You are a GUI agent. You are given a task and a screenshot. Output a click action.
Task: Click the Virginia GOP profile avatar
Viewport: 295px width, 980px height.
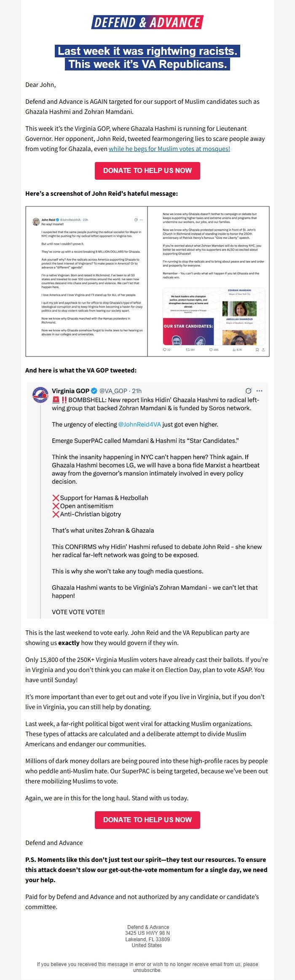(x=40, y=395)
